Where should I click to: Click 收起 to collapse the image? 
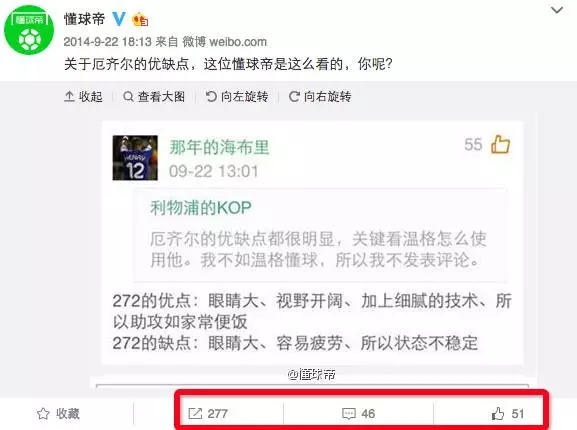pyautogui.click(x=83, y=97)
